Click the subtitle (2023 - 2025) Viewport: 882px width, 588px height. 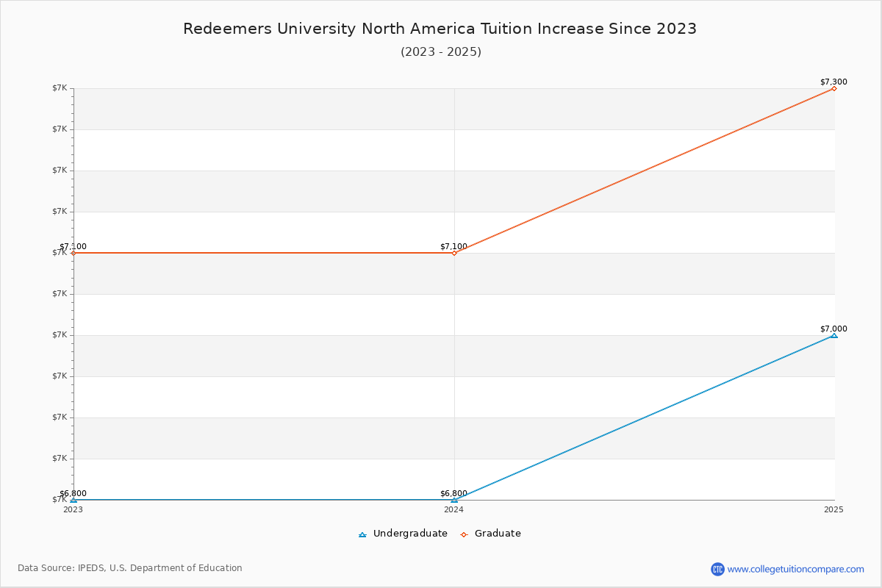tap(441, 52)
